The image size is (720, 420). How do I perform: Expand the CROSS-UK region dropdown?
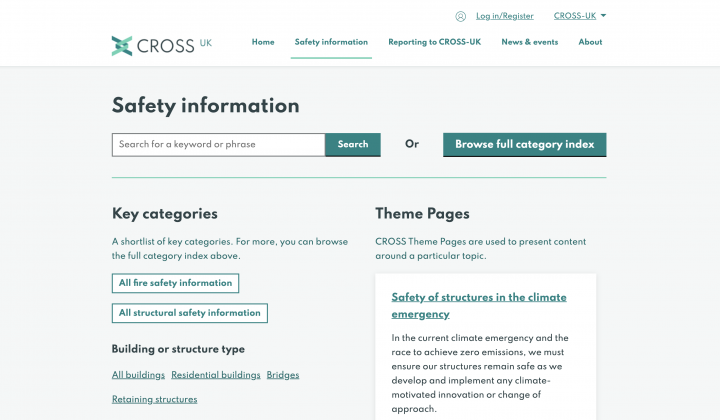click(580, 16)
